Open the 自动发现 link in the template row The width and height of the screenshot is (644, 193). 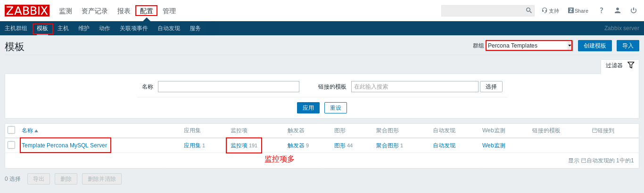click(x=444, y=145)
